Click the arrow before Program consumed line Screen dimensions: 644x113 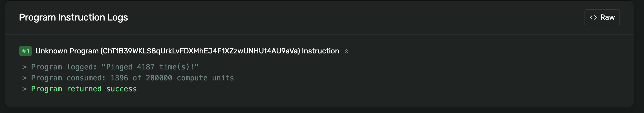click(25, 78)
